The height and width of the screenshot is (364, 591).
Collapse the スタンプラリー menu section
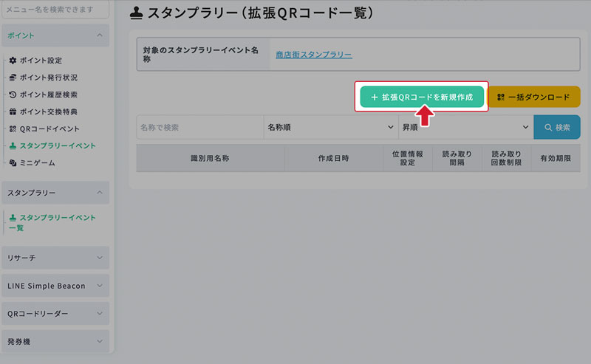pos(99,193)
